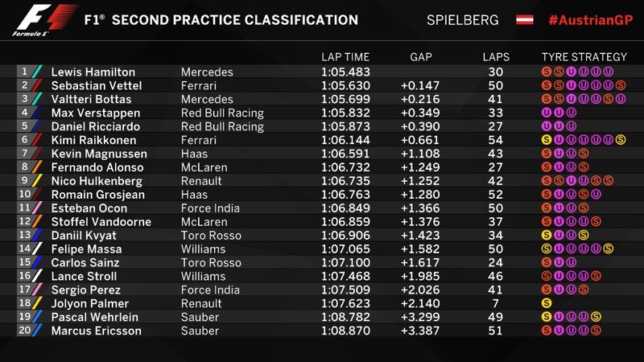Select Max Verstappen's first ultrasoft tyre icon
The image size is (644, 362).
point(547,113)
